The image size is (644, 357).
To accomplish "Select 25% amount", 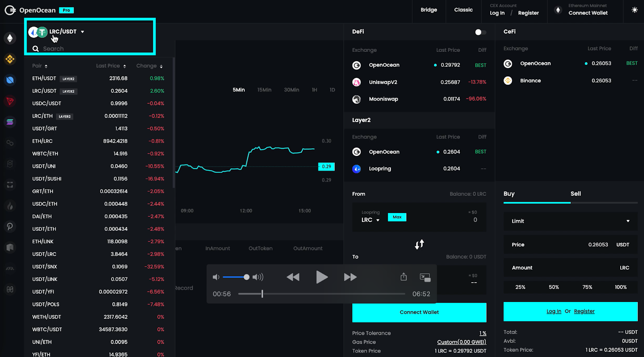I will (x=520, y=287).
